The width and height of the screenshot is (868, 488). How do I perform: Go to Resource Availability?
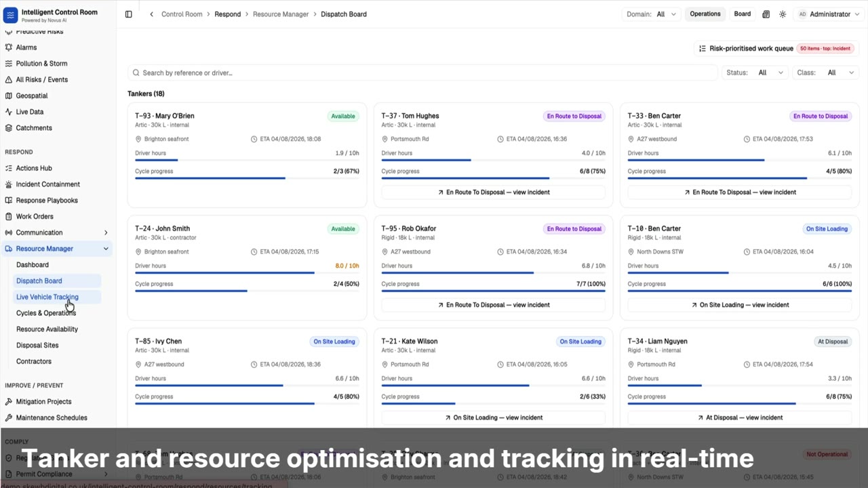click(47, 329)
